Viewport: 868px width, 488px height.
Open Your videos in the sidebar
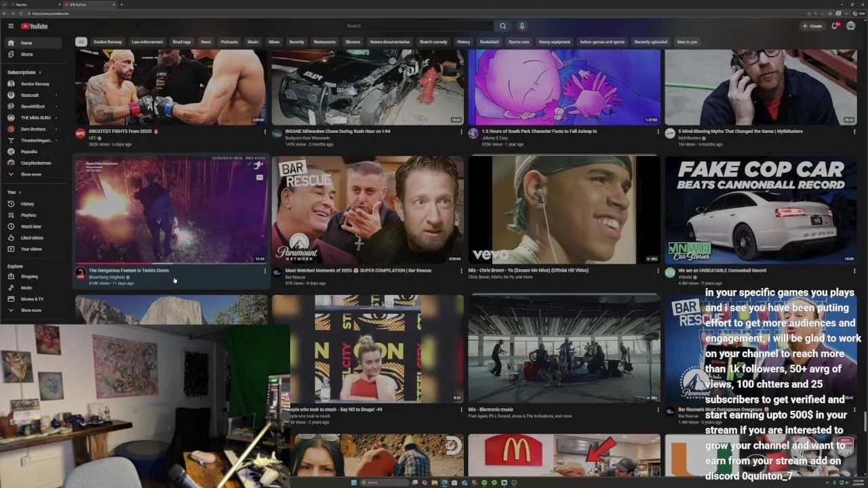click(34, 249)
